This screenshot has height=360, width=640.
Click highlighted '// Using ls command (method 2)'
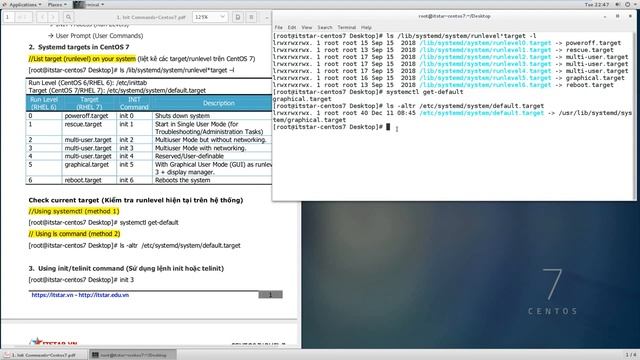tap(74, 233)
